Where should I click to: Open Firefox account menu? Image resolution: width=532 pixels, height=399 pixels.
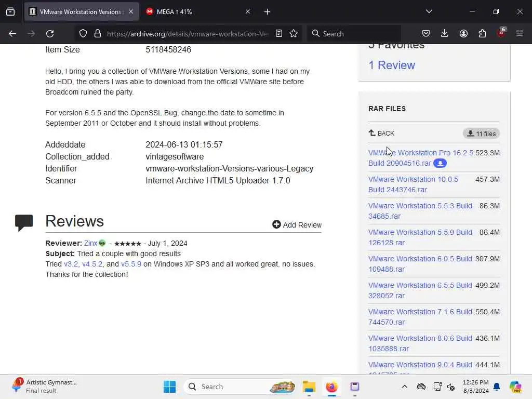pyautogui.click(x=463, y=34)
